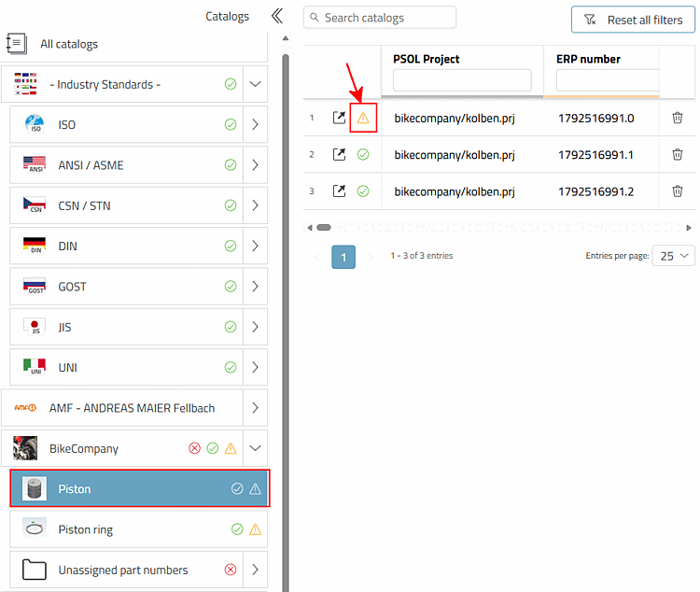
Task: Expand Unassigned part numbers arrow
Action: click(256, 570)
